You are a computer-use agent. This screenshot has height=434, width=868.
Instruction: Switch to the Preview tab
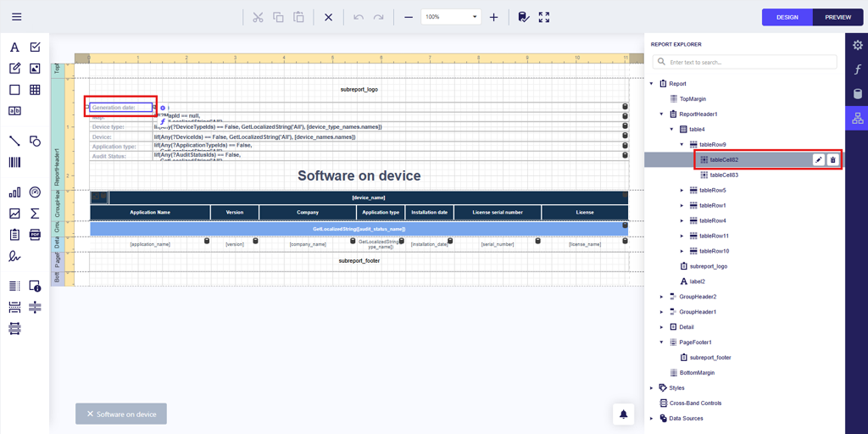838,17
